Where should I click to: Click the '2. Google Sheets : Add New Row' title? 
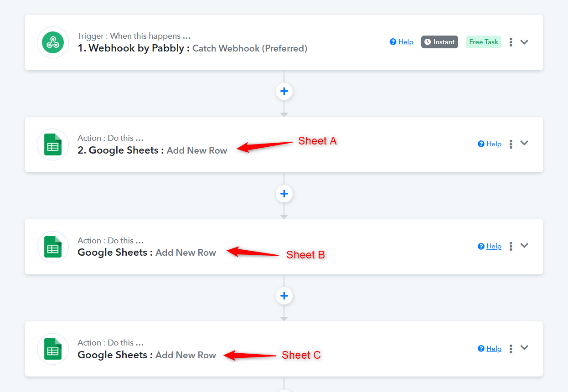[152, 150]
